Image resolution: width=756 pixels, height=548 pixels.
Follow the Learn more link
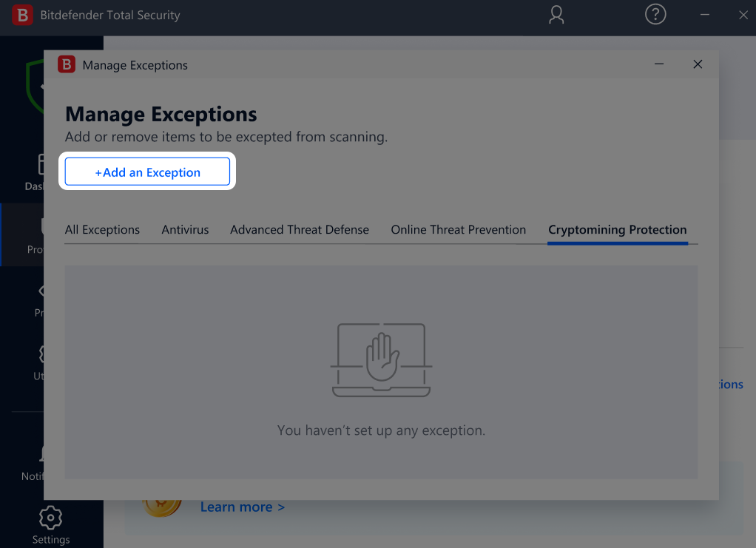[x=243, y=507]
